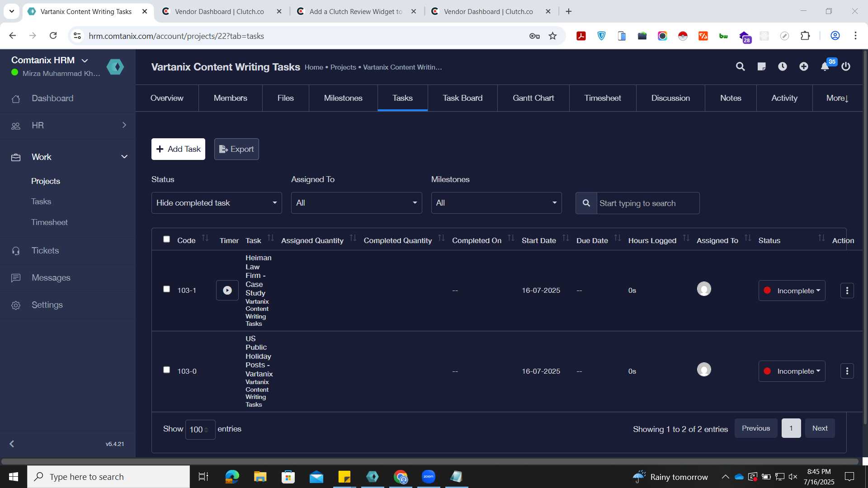Open Zoom from the taskbar
Screen dimensions: 868x488
429,477
